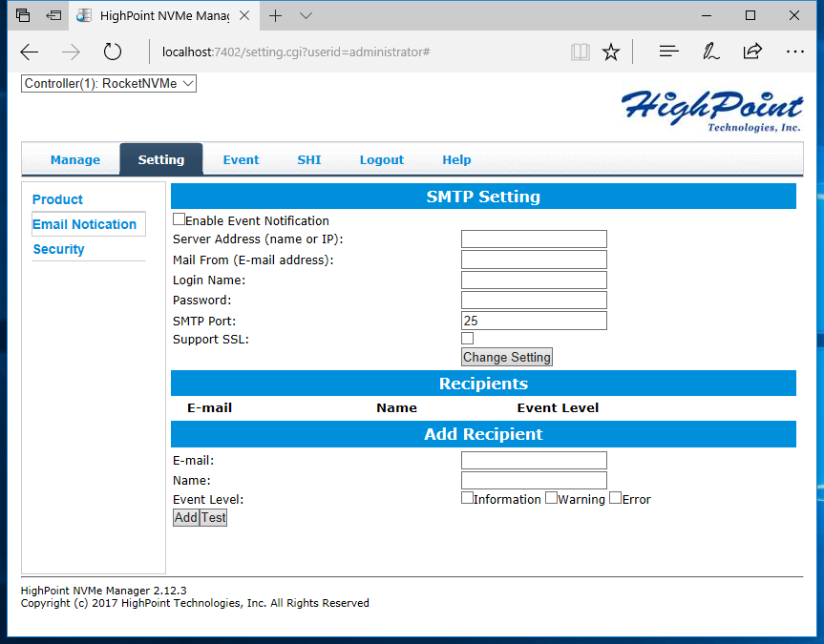Check the Error event level

[615, 497]
